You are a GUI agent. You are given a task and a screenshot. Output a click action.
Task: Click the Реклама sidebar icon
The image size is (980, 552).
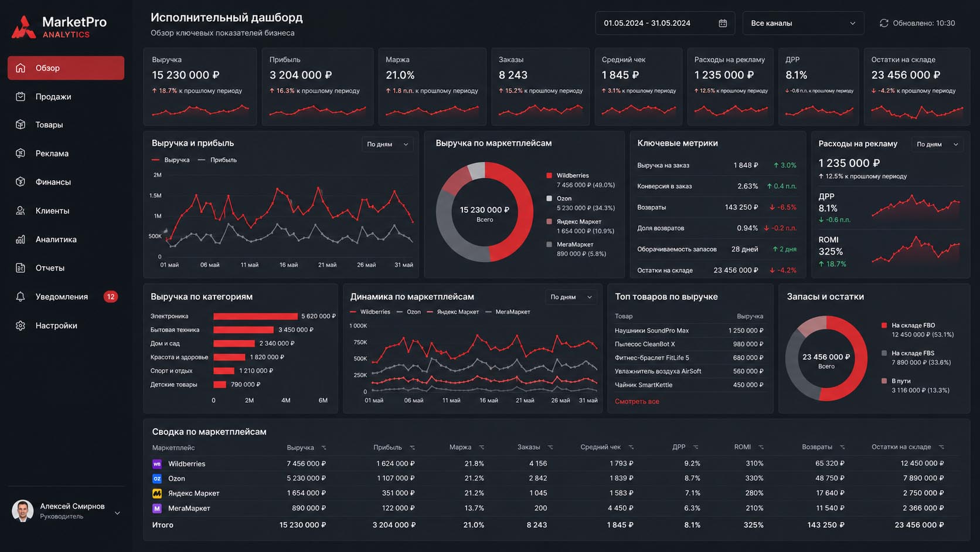(21, 153)
